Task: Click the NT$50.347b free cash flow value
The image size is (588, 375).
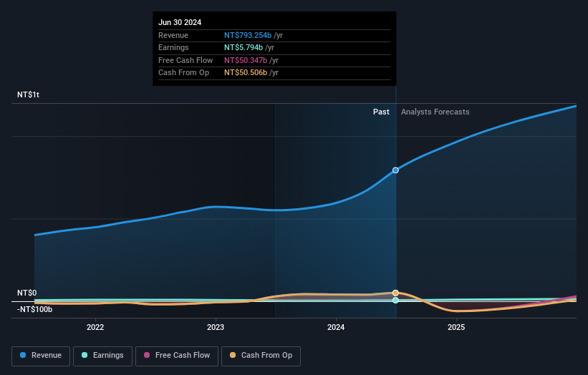Action: [x=246, y=60]
